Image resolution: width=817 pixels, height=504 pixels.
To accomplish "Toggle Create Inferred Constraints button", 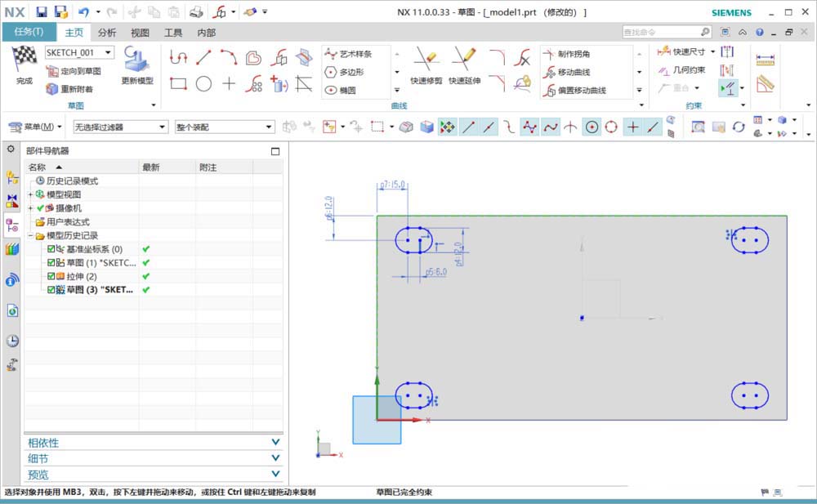I will click(x=728, y=88).
